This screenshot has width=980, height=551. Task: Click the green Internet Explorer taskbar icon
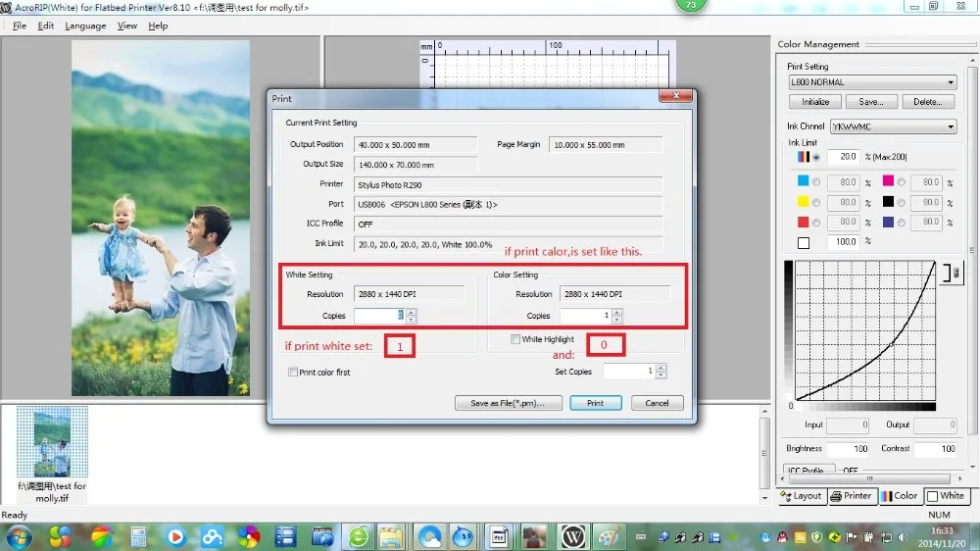point(359,536)
